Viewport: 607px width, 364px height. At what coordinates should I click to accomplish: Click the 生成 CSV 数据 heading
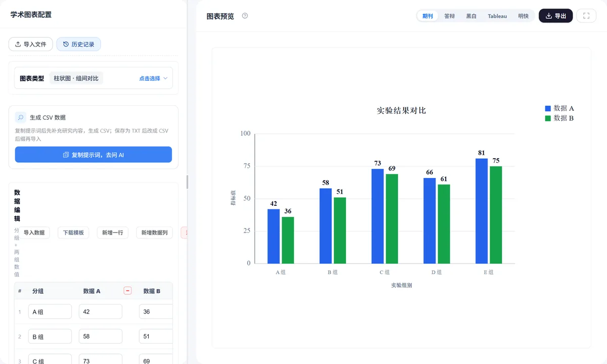pos(48,117)
